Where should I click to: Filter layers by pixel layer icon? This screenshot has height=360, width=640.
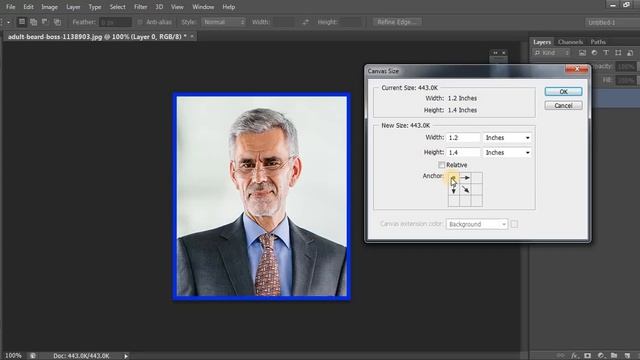(582, 53)
